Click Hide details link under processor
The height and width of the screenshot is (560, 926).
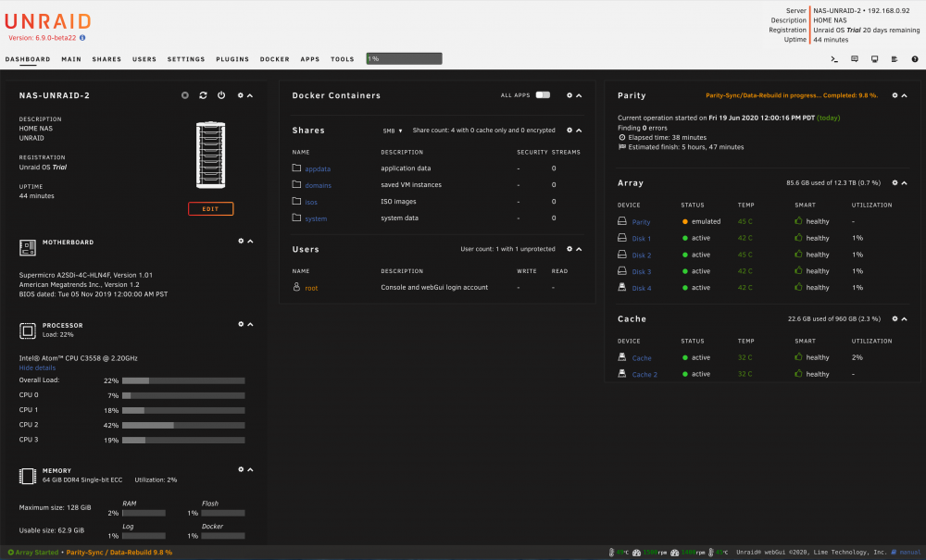click(x=37, y=367)
